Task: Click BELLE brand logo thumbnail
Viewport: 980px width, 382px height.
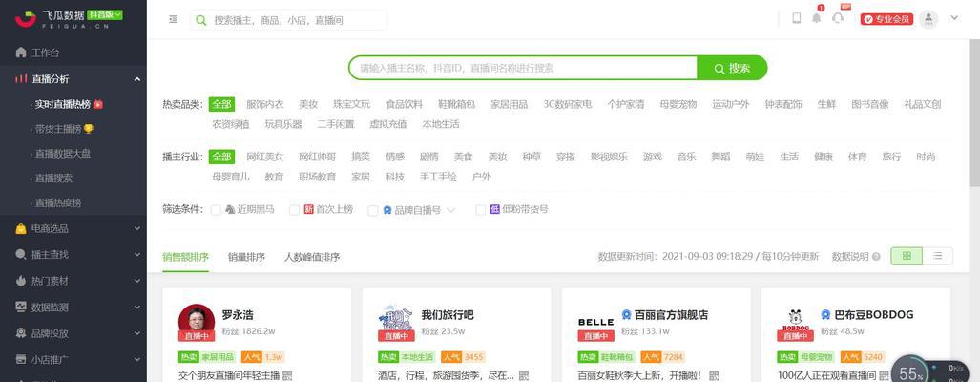Action: [x=595, y=322]
